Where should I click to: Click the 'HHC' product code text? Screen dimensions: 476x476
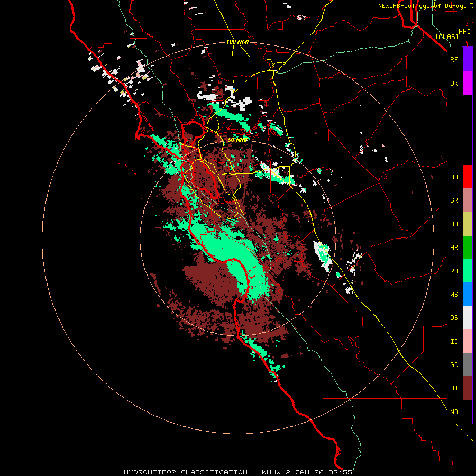tap(464, 32)
